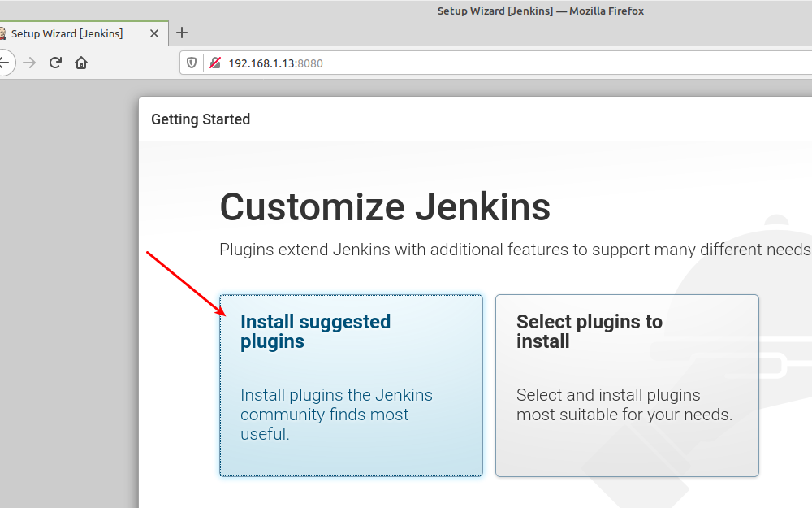Click the Customize Jenkins heading
Viewport: 812px width, 508px height.
coord(385,206)
